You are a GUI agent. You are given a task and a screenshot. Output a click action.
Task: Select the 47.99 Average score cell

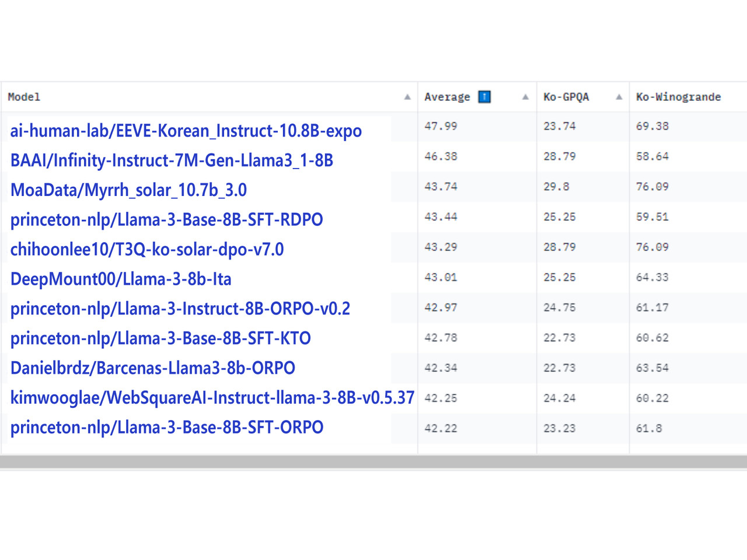pos(441,126)
